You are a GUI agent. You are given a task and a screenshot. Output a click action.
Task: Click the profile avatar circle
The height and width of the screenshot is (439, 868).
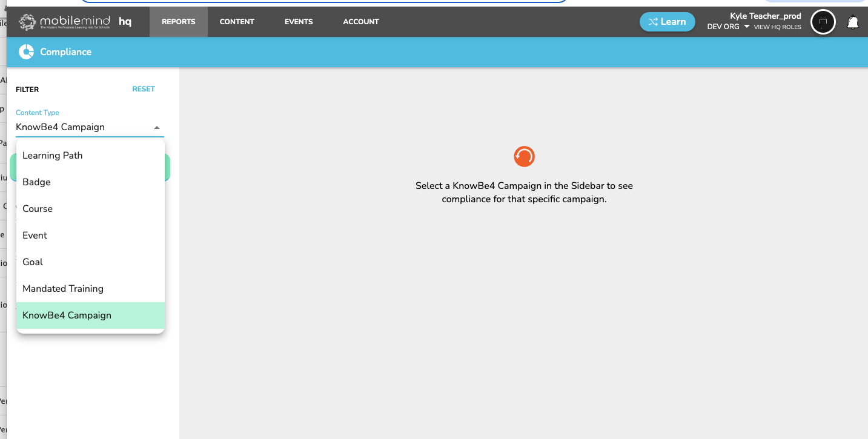pyautogui.click(x=823, y=22)
